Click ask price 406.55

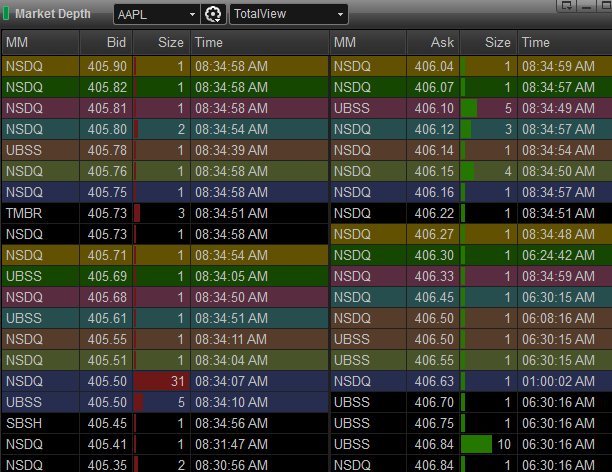pos(434,361)
